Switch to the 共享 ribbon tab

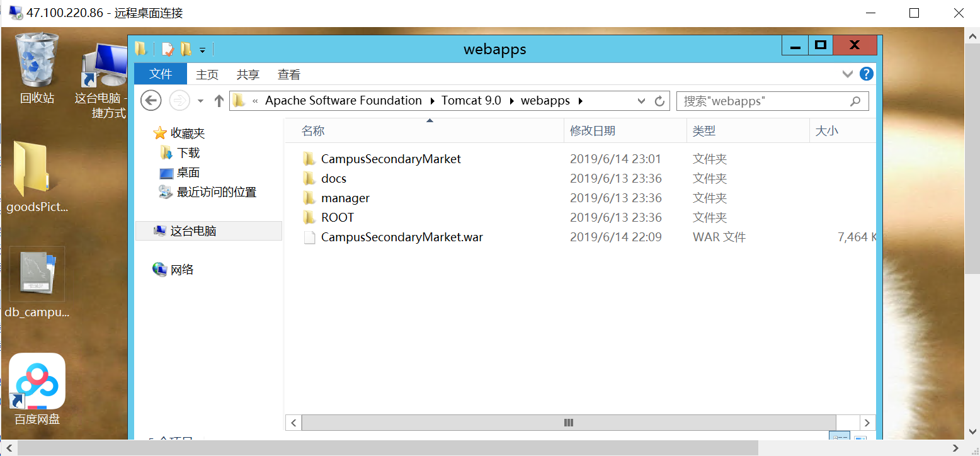[x=248, y=74]
